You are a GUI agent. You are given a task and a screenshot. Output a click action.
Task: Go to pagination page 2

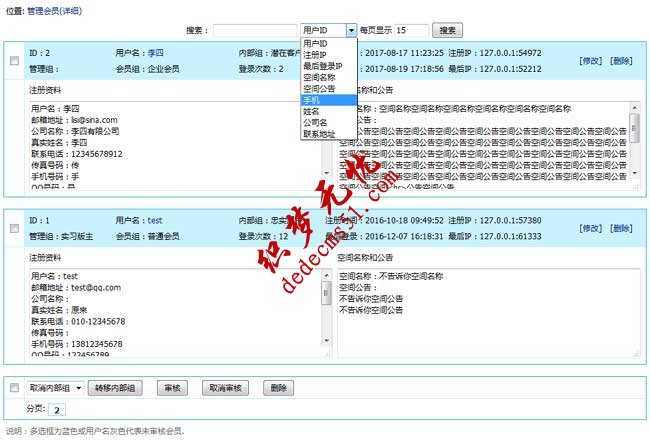(x=57, y=410)
